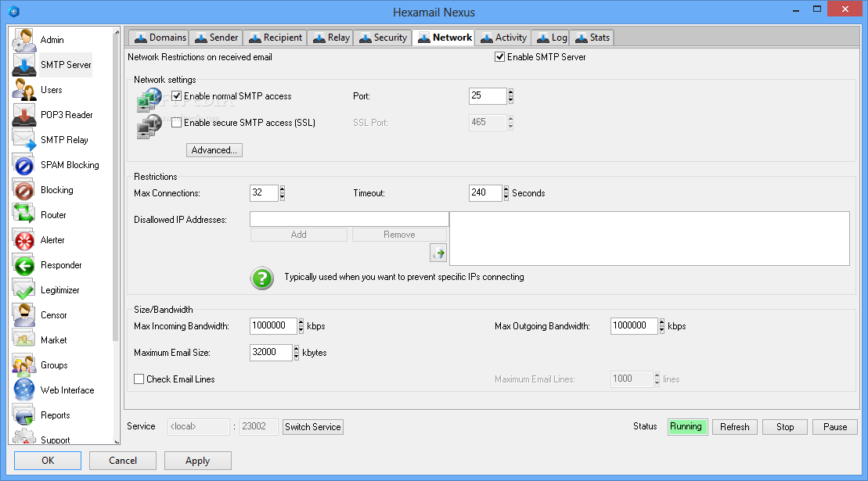Select the active Network tab
The width and height of the screenshot is (868, 481).
(444, 37)
